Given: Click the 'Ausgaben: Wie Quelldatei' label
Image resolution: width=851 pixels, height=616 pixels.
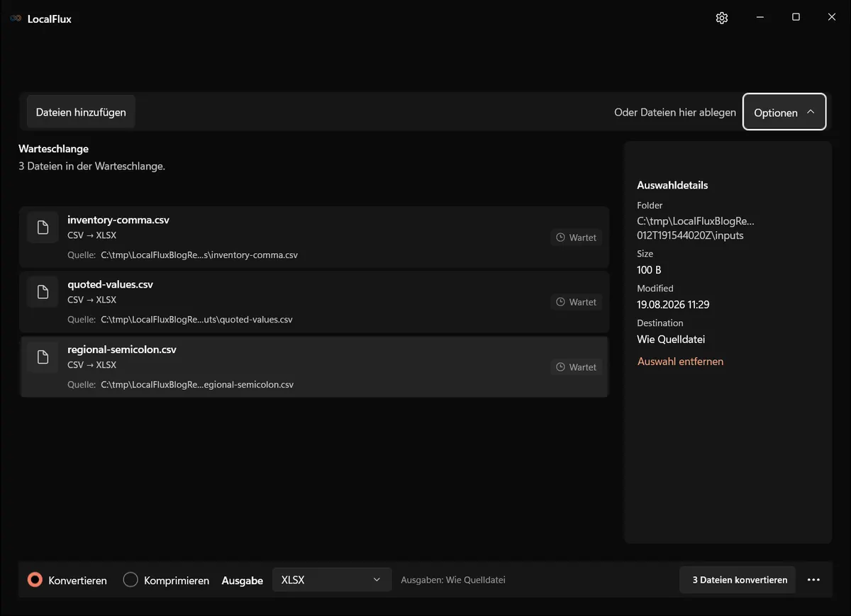Looking at the screenshot, I should pos(453,580).
